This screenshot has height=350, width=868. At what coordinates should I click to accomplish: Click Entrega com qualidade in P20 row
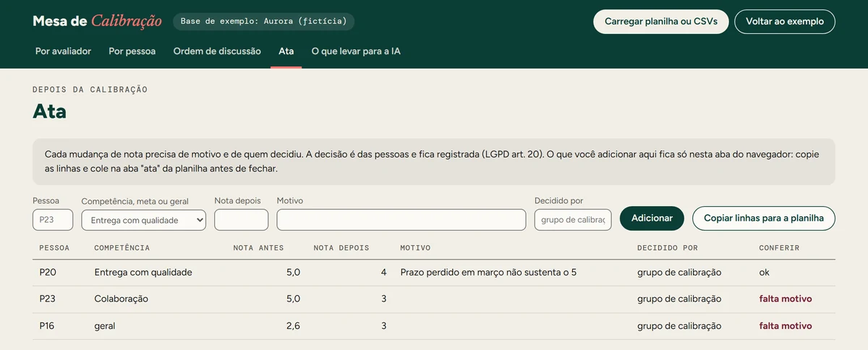[x=143, y=273]
